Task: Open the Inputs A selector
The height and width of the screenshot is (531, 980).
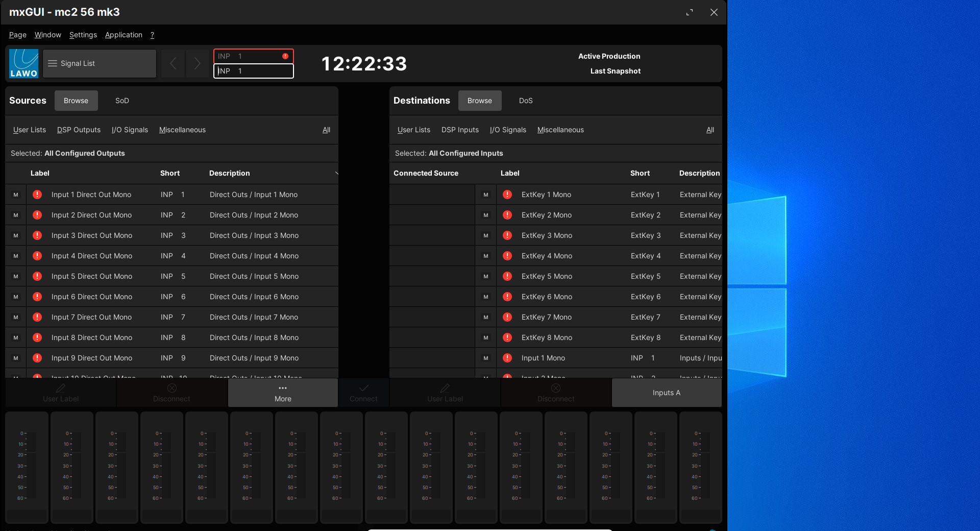Action: [666, 393]
